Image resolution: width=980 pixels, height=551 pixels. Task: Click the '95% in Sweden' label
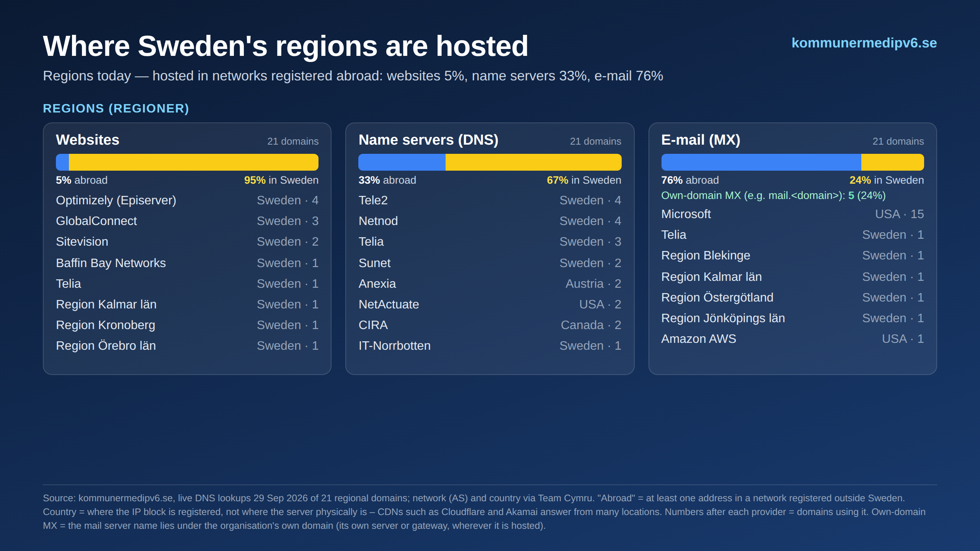pyautogui.click(x=281, y=180)
